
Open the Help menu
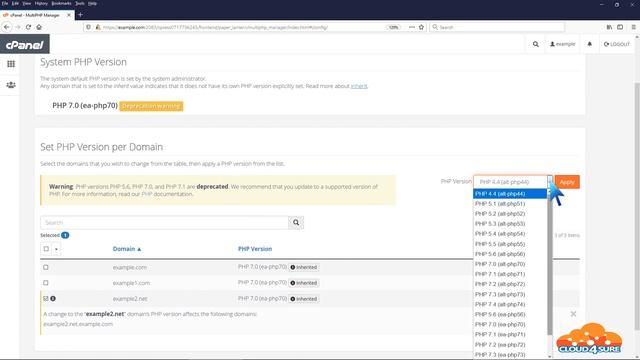[x=93, y=3]
